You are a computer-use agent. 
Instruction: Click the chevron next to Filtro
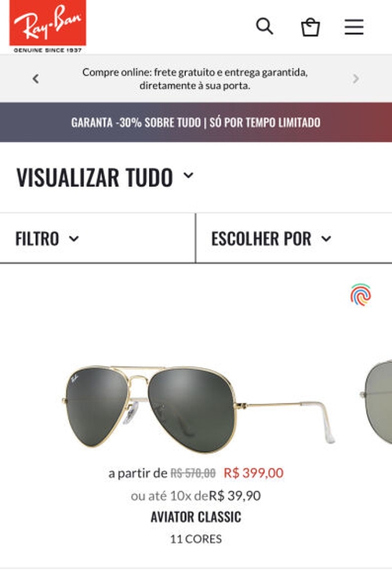(x=74, y=239)
